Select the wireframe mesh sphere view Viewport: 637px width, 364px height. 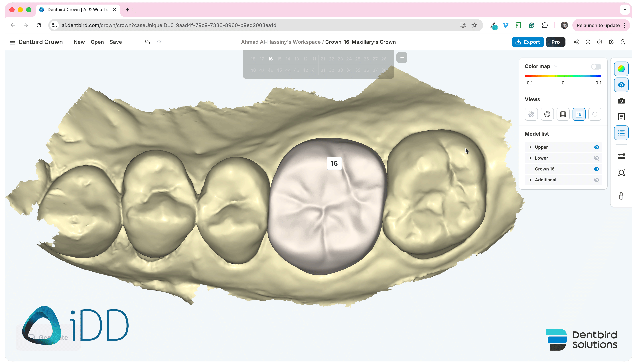pyautogui.click(x=547, y=114)
